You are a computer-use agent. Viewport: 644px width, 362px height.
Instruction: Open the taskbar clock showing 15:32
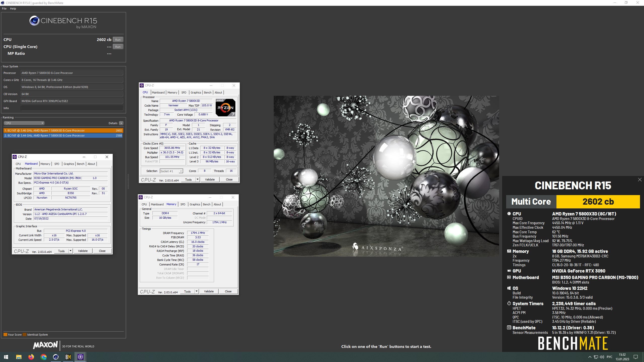tap(622, 357)
